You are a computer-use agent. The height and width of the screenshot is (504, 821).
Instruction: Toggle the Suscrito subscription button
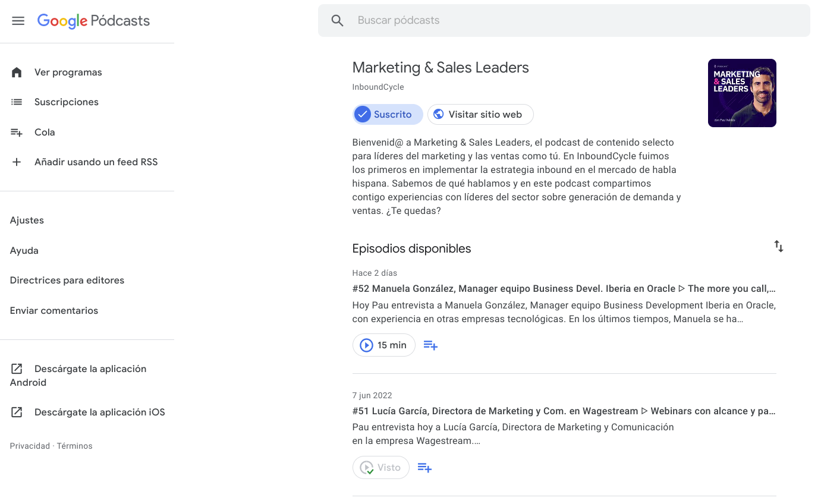(x=388, y=115)
